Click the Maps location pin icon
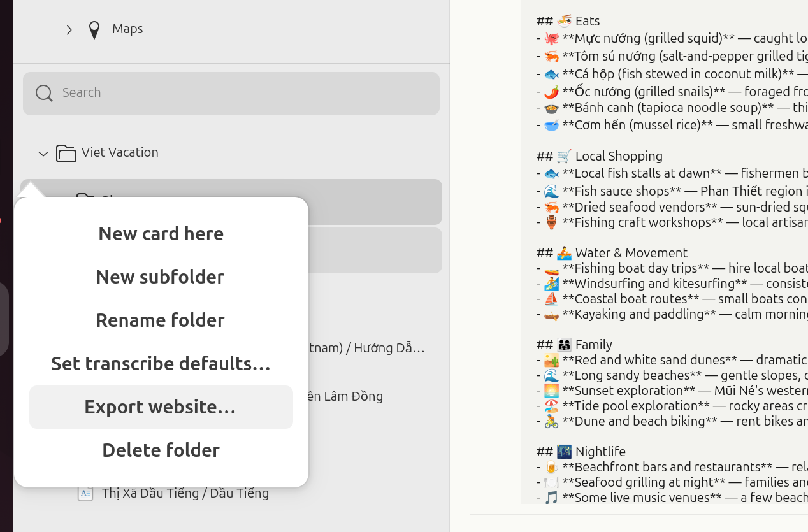The width and height of the screenshot is (808, 532). 94,30
